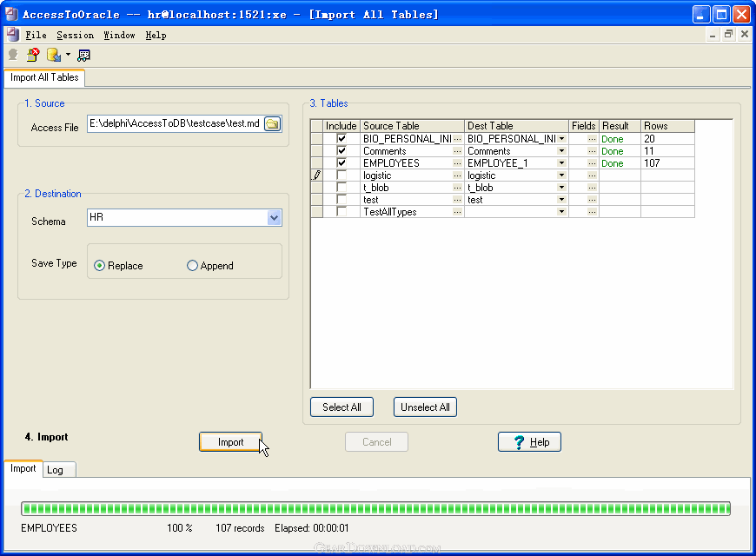Click the calendar with glasses toolbar icon
The height and width of the screenshot is (556, 756).
click(x=84, y=55)
